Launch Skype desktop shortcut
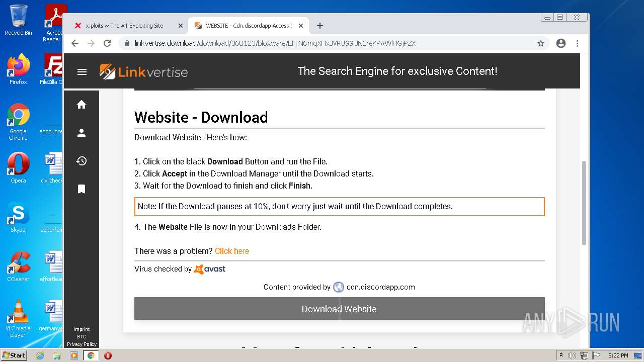644x362 pixels. pos(18,217)
